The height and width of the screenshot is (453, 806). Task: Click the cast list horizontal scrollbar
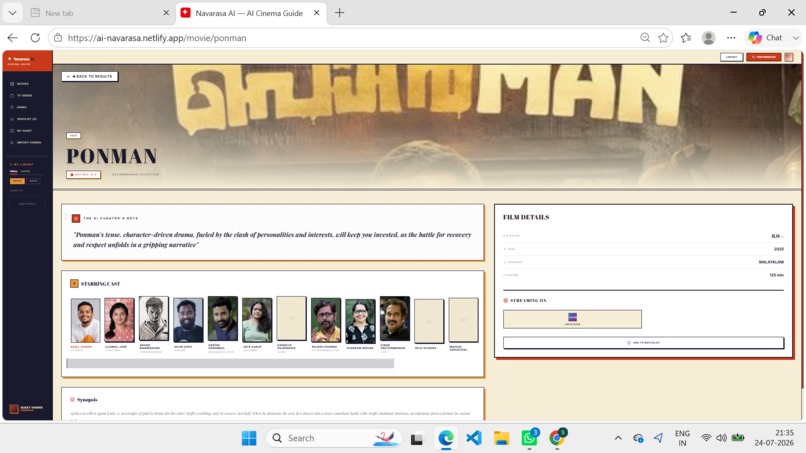click(230, 364)
